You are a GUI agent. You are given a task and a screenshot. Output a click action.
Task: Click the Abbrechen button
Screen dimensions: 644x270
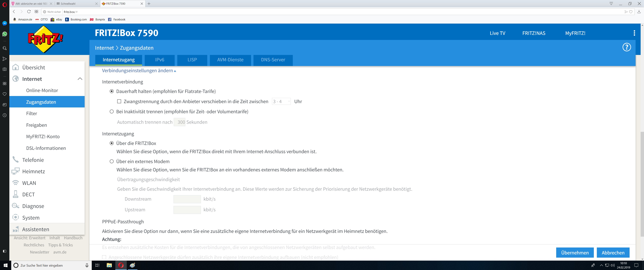coord(613,252)
